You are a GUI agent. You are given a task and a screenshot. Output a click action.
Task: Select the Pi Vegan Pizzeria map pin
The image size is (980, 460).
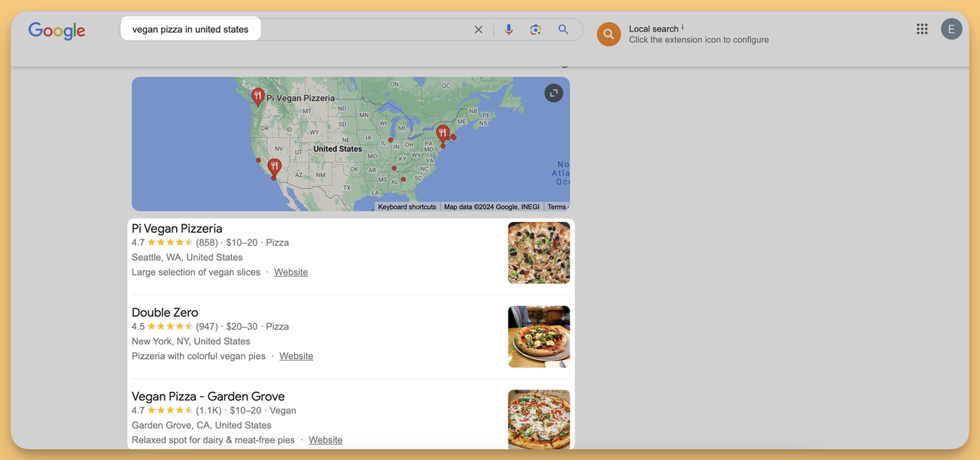pyautogui.click(x=258, y=96)
